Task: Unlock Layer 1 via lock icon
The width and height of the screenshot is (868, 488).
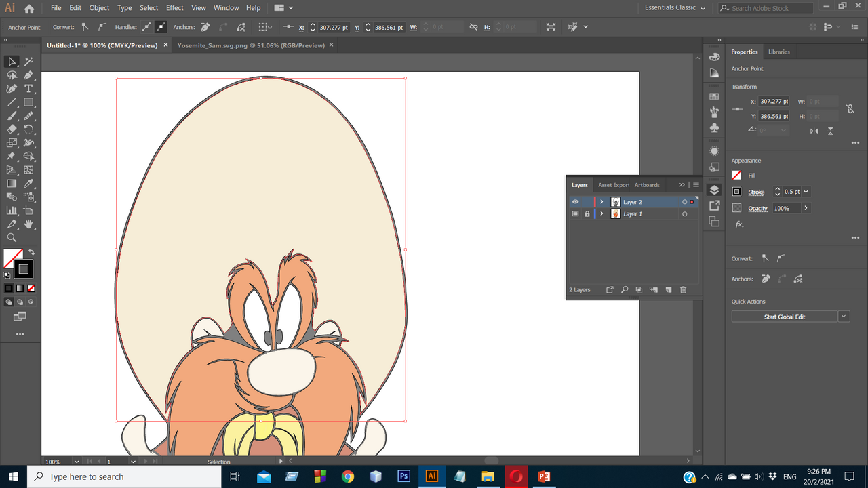Action: tap(587, 214)
